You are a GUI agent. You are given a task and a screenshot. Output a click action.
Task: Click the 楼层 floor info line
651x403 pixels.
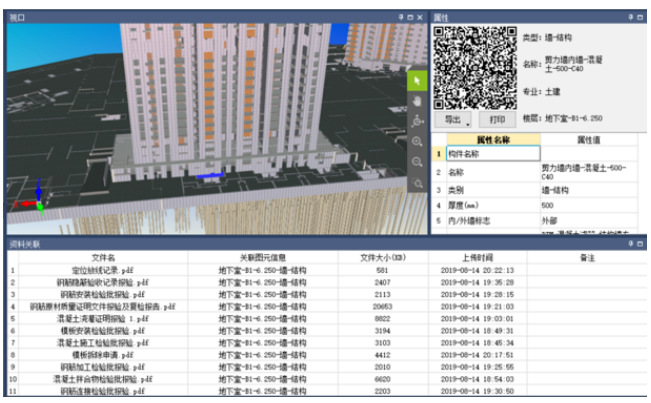(x=562, y=119)
